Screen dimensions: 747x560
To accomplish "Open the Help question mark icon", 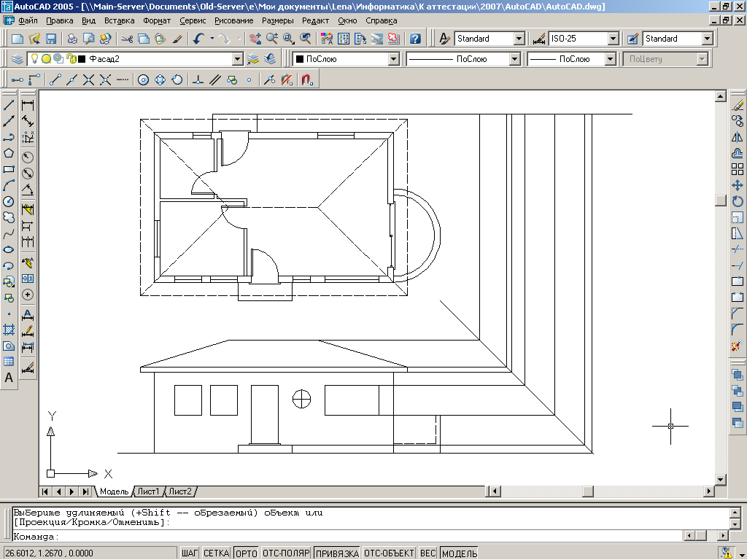I will [415, 39].
